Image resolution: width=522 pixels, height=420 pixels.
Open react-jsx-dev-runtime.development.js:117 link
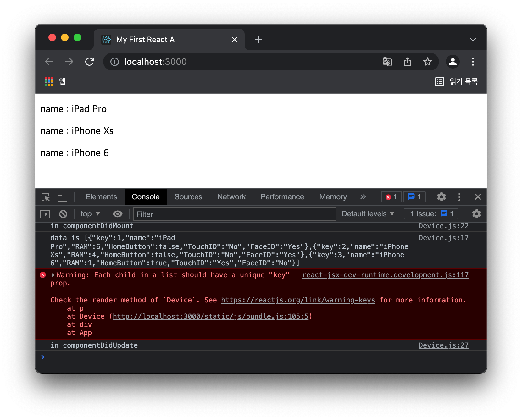[x=385, y=275]
